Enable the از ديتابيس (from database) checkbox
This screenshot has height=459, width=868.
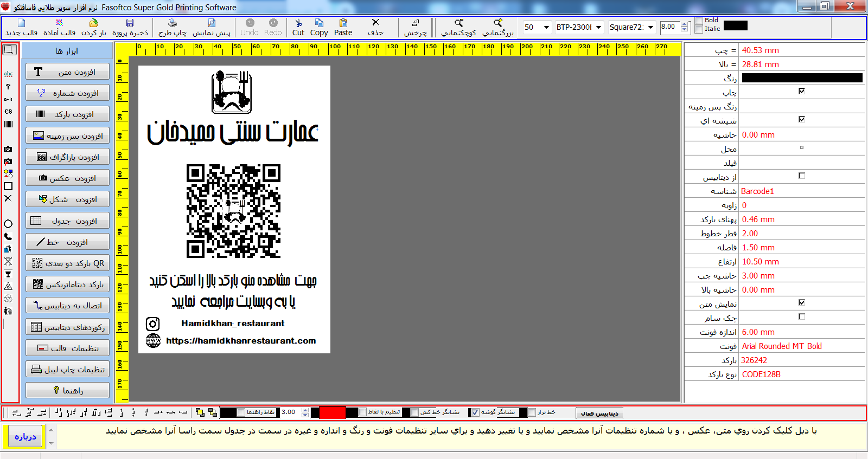[802, 176]
